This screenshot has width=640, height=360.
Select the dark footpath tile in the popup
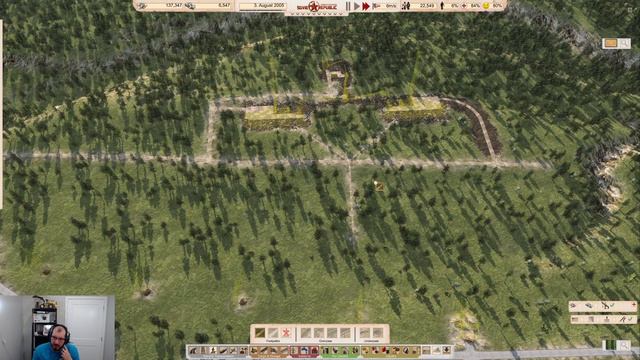coord(260,333)
